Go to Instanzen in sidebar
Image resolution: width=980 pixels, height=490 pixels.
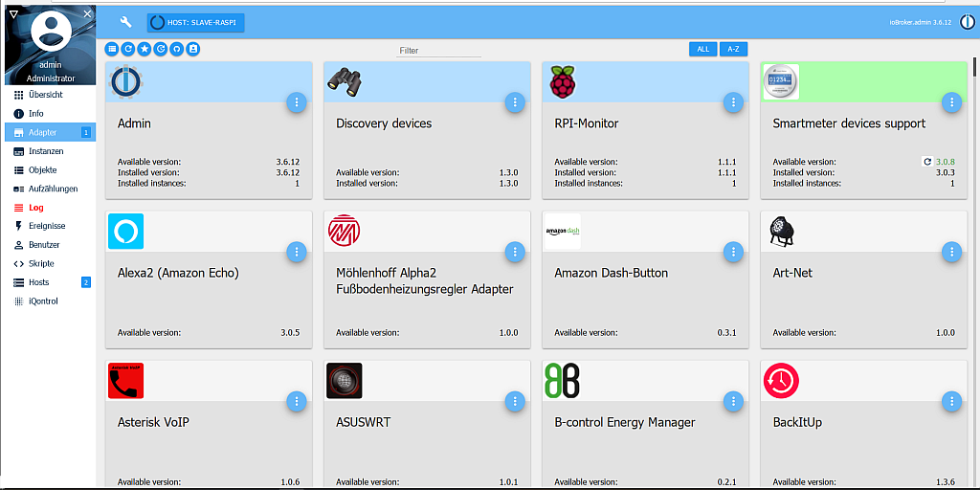click(x=50, y=151)
